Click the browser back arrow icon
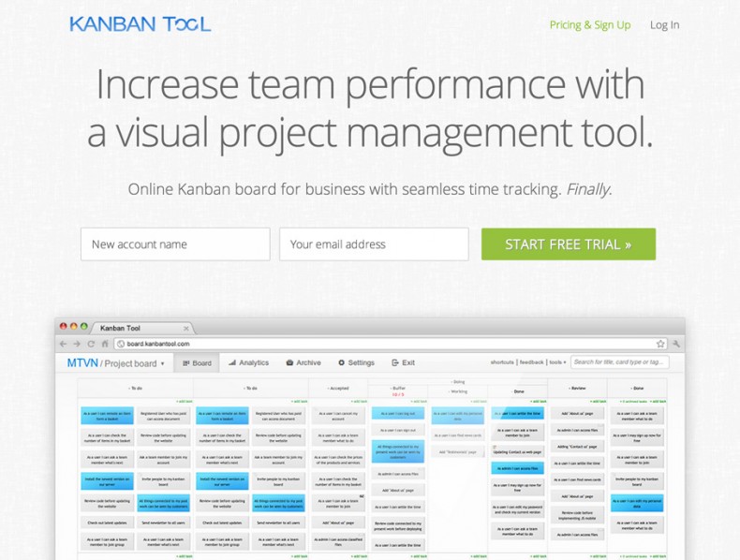 point(64,344)
